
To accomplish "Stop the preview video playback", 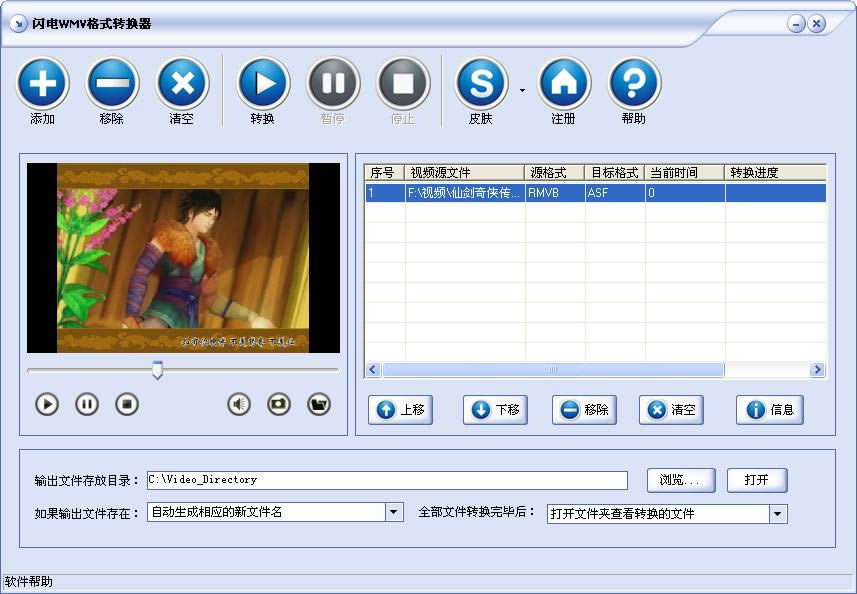I will pyautogui.click(x=127, y=404).
